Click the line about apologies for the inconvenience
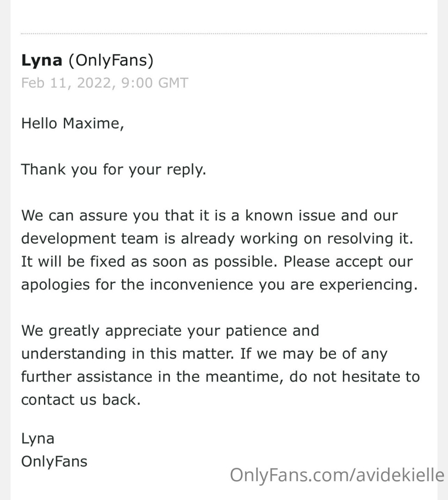 [x=219, y=285]
